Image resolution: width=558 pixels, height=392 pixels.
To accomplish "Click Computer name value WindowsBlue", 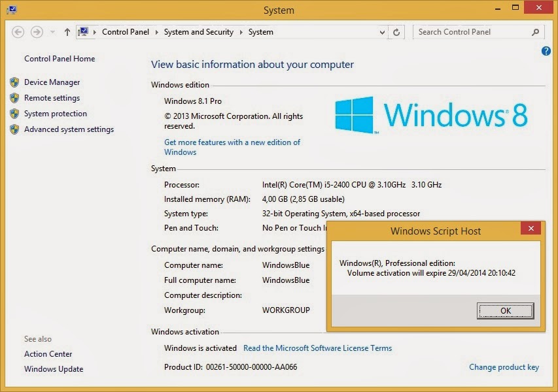I will 286,265.
